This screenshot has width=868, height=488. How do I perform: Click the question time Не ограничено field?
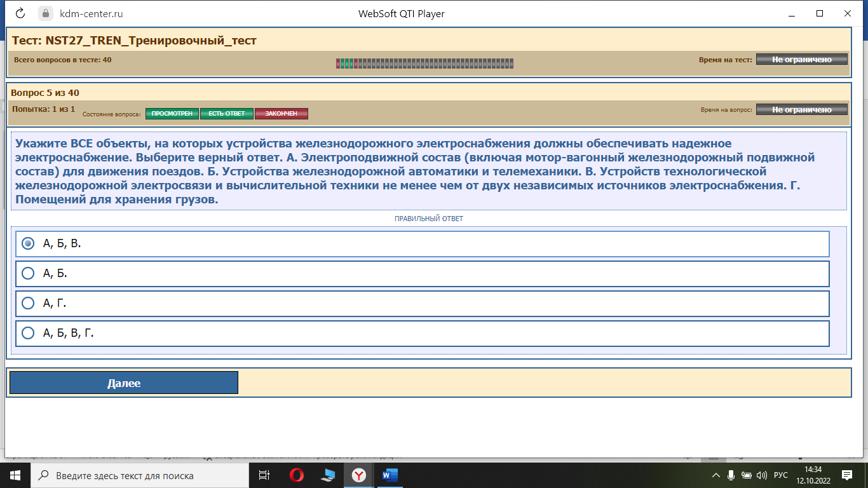(x=802, y=109)
